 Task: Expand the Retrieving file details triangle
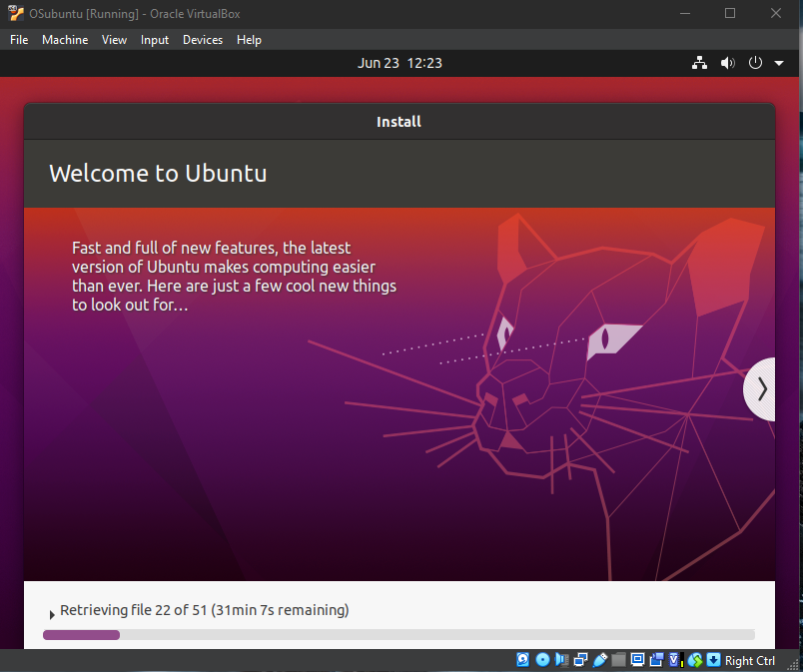[52, 612]
